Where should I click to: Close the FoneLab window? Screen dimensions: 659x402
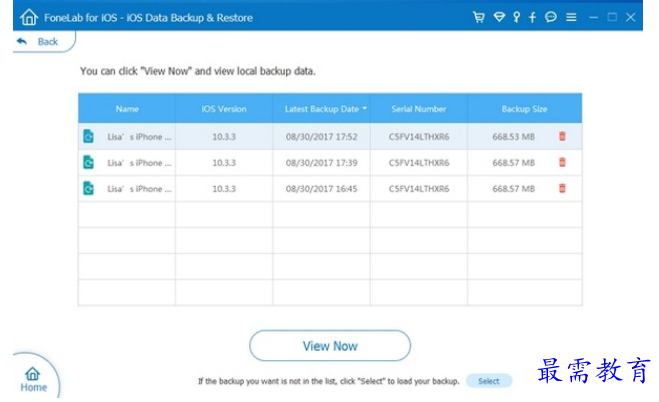(630, 17)
